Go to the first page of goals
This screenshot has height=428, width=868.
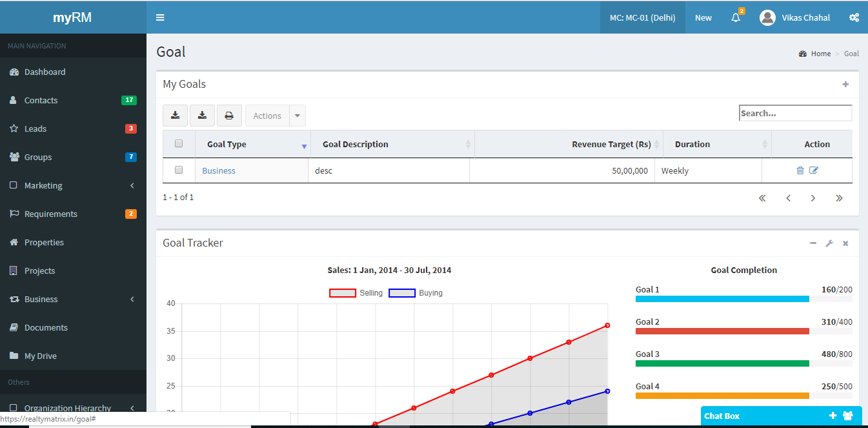pyautogui.click(x=762, y=198)
